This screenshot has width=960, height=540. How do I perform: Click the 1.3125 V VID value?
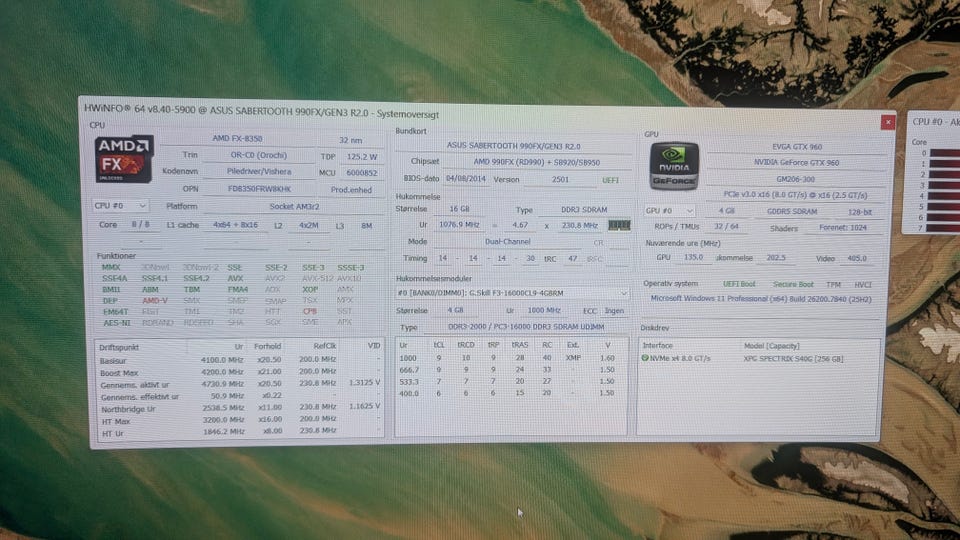coord(364,383)
